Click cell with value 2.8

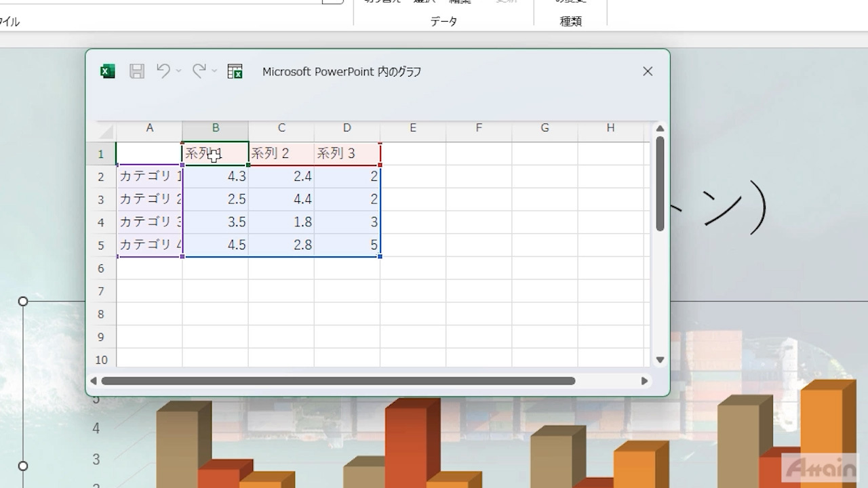coord(281,245)
